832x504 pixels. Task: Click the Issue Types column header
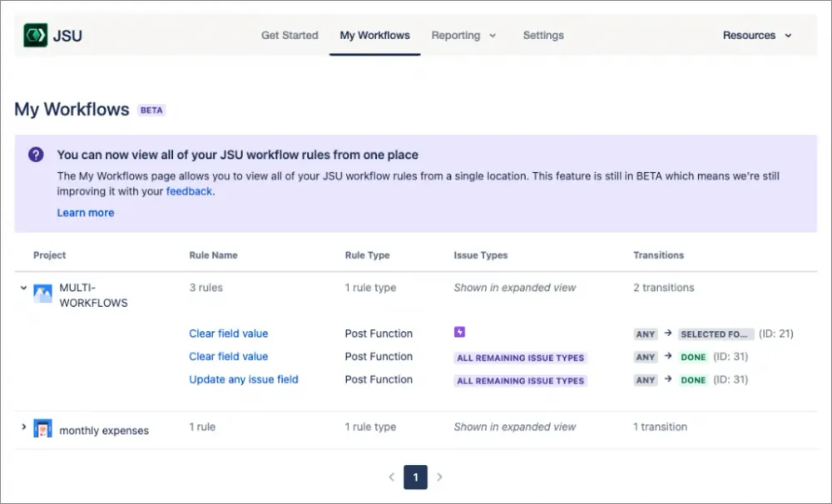click(481, 255)
